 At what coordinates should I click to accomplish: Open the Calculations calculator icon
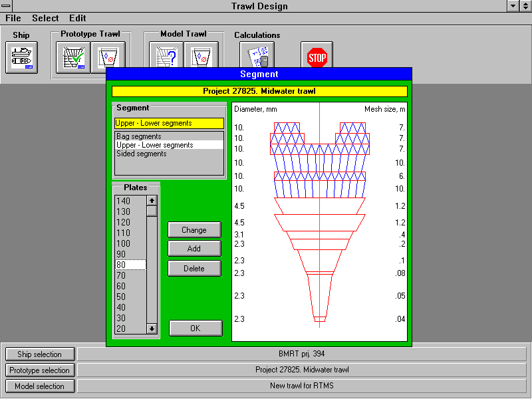(x=257, y=57)
